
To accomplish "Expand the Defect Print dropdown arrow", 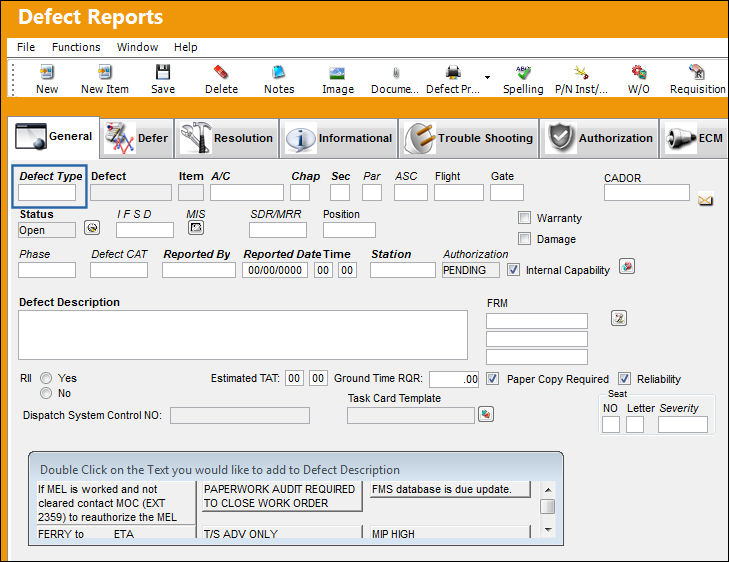I will [487, 77].
